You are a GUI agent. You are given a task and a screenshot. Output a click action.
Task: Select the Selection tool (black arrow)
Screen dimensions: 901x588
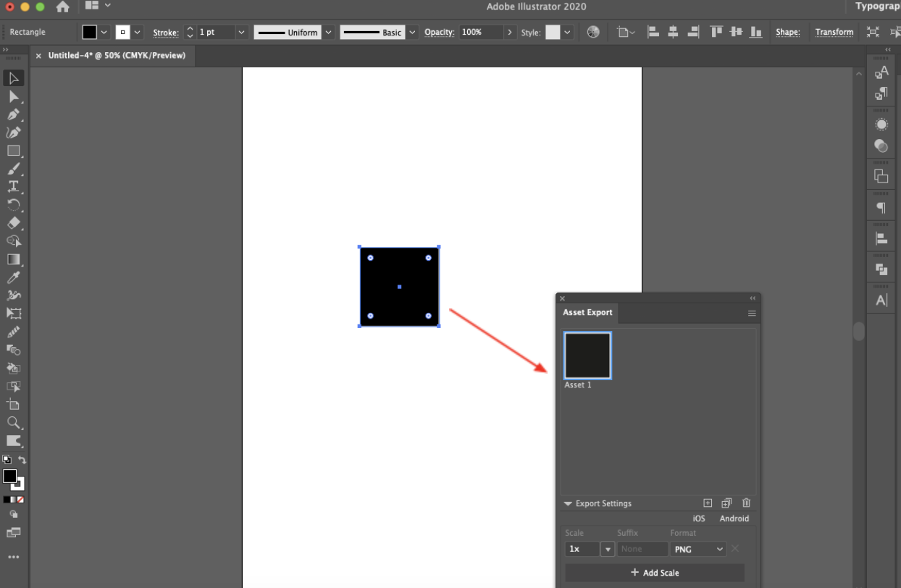[x=13, y=78]
